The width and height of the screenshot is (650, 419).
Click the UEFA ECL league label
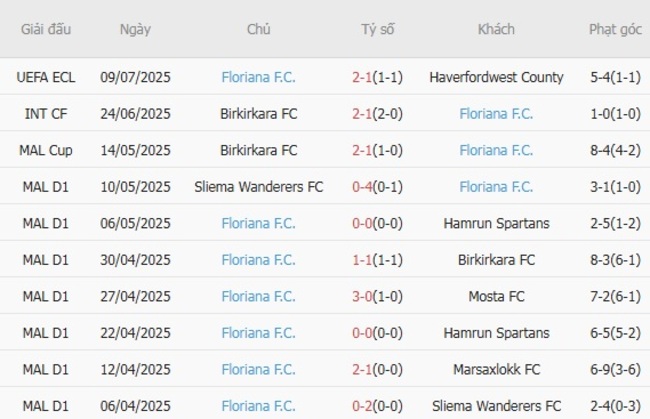point(45,77)
